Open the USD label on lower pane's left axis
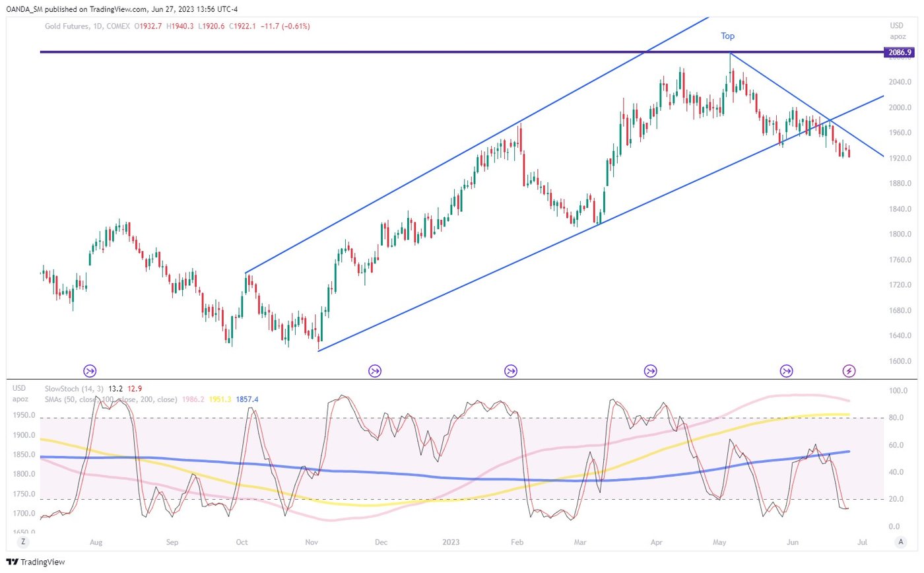 point(19,388)
